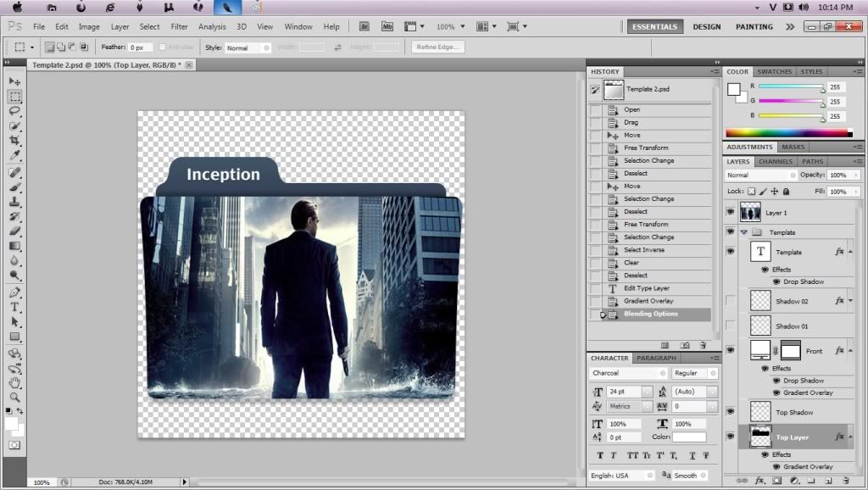Select the Quick Selection tool
Screen dimensions: 868x490
[x=14, y=125]
